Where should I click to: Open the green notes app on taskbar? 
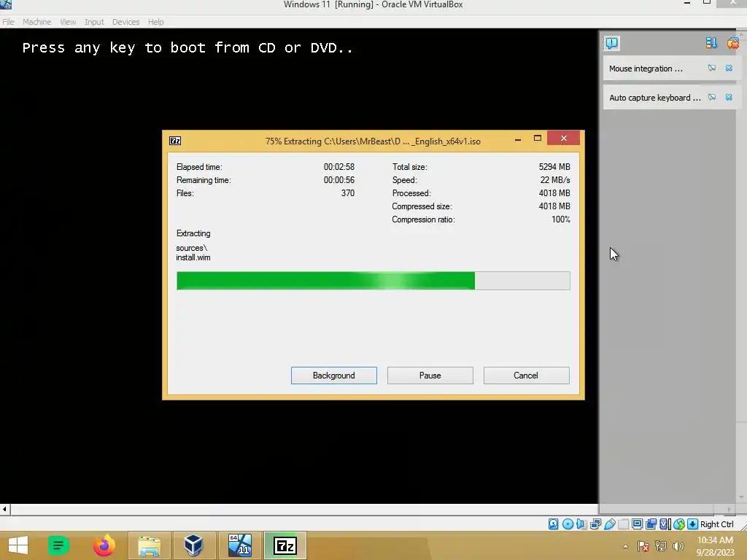tap(58, 545)
